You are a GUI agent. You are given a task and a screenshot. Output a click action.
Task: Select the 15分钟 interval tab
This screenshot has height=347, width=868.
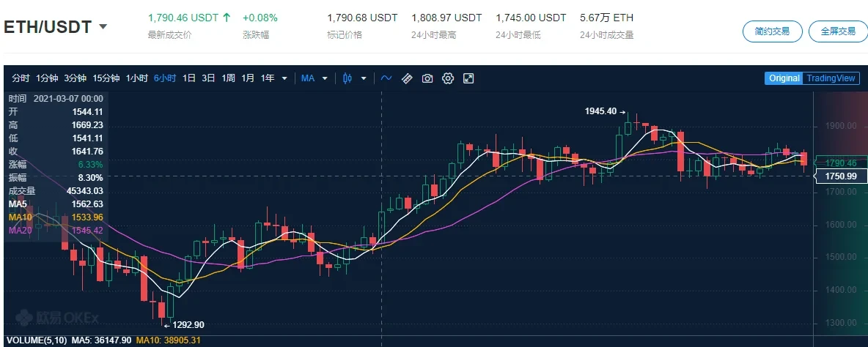pos(106,78)
